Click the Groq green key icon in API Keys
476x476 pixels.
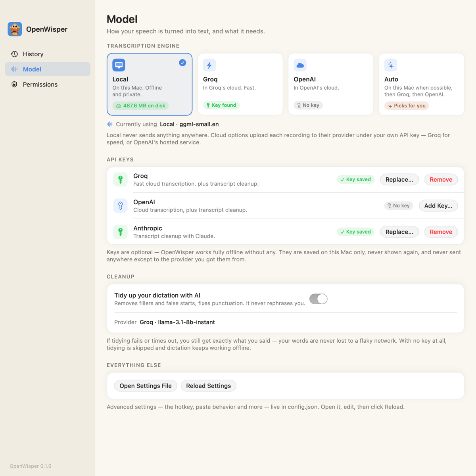(x=121, y=179)
